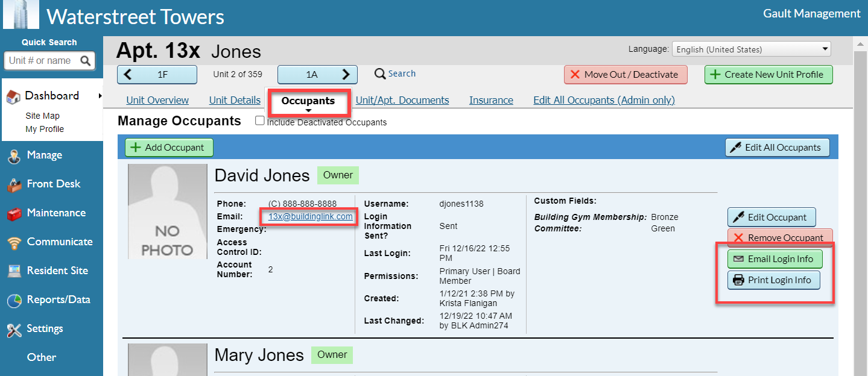The image size is (868, 376).
Task: Open Edit All Occupants (Admin only) tab
Action: pos(604,100)
